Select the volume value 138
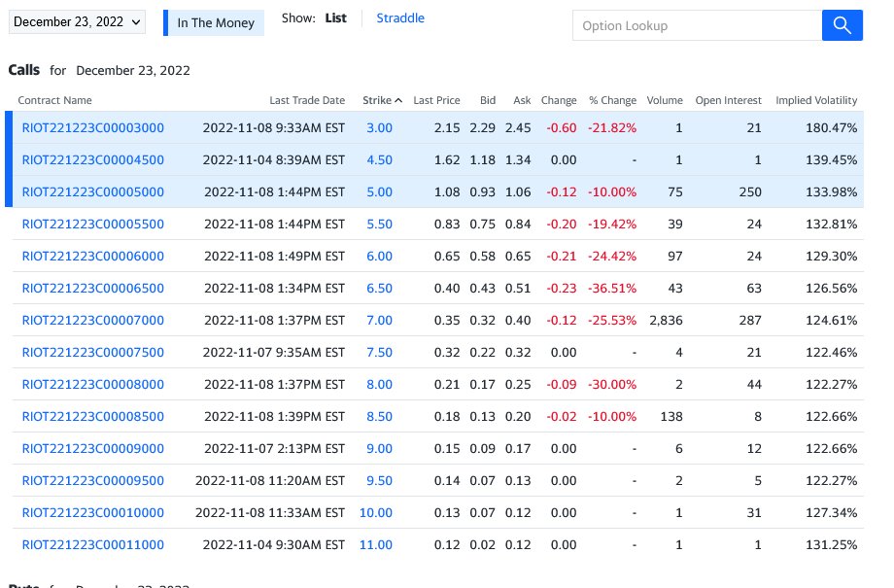The height and width of the screenshot is (588, 894). pyautogui.click(x=671, y=416)
